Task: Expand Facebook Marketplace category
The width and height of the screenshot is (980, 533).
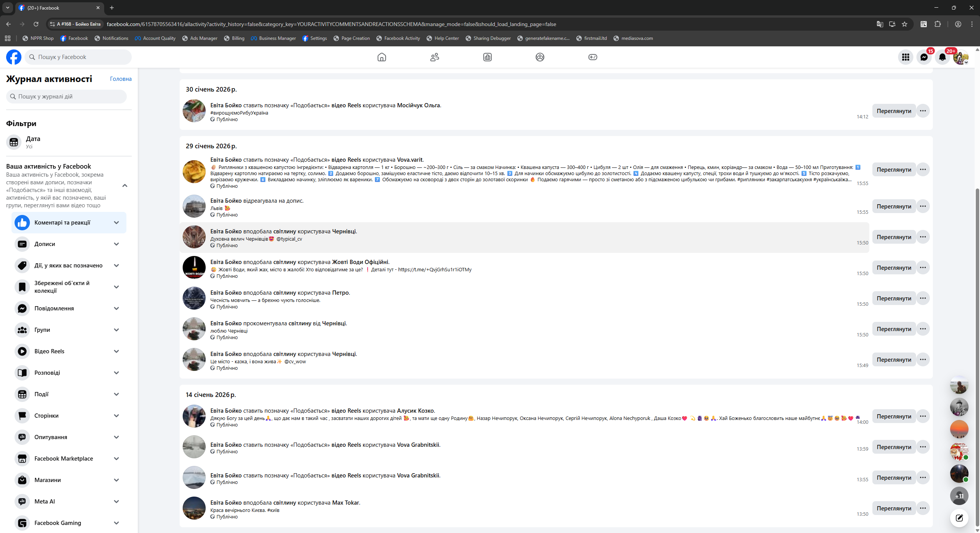Action: point(116,459)
